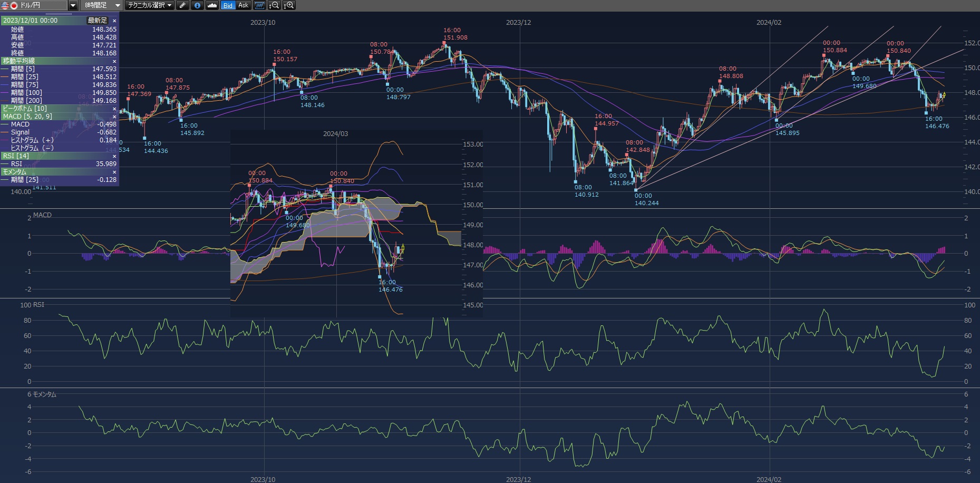Close the moving average (移動平均線) section
Viewport: 980px width, 483px height.
114,61
